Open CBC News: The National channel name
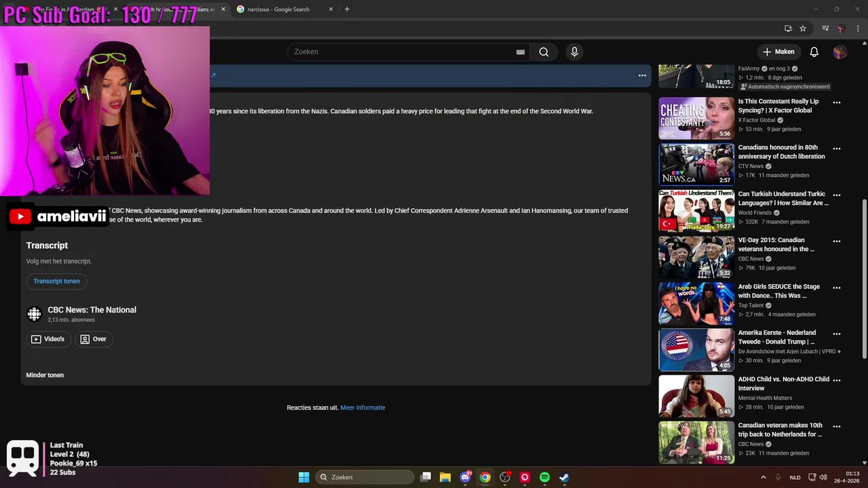This screenshot has width=868, height=488. 92,310
